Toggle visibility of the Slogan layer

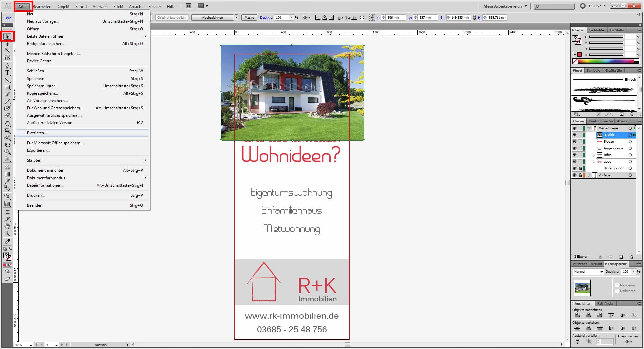click(x=574, y=141)
